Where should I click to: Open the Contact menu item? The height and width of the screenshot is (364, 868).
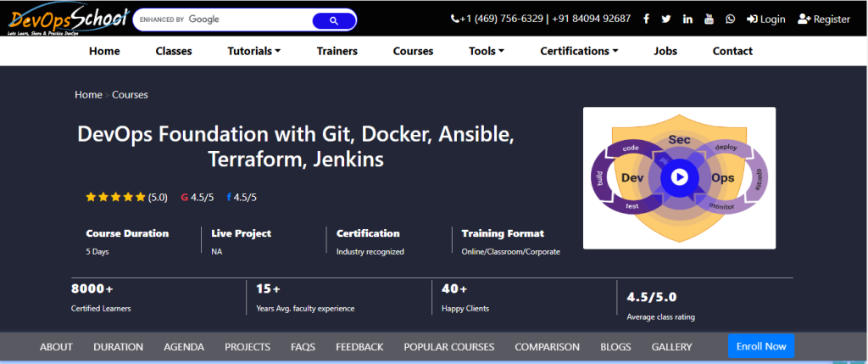click(x=732, y=51)
